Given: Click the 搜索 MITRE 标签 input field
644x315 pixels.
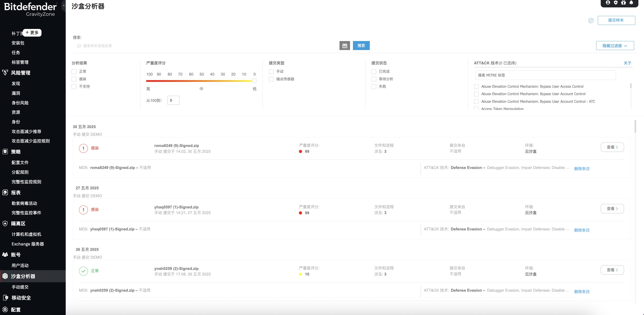Looking at the screenshot, I should click(x=545, y=75).
